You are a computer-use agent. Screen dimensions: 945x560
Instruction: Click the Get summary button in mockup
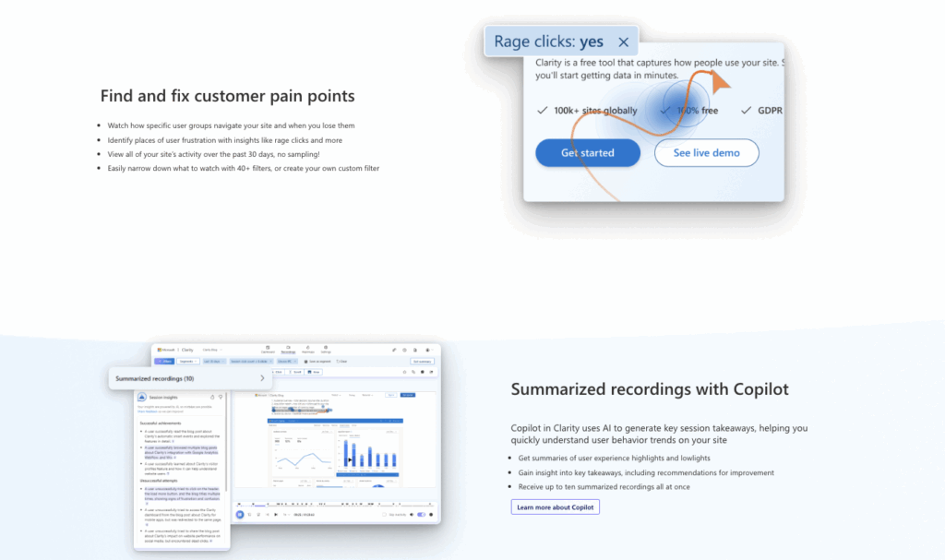pos(422,362)
